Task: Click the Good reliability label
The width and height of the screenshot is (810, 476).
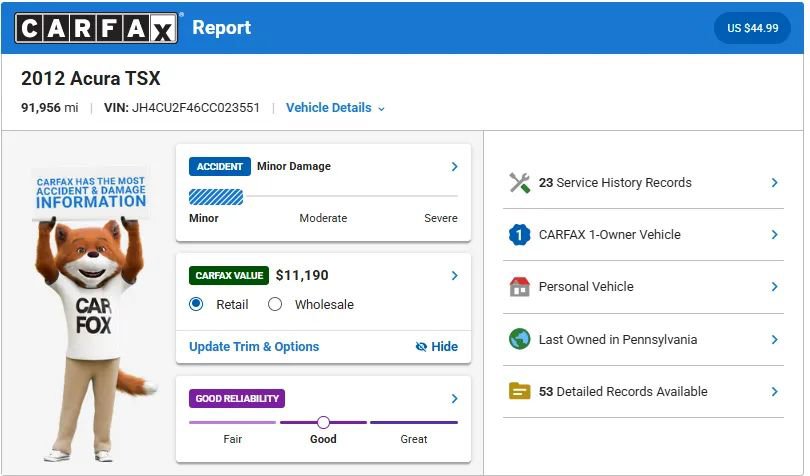Action: click(323, 439)
